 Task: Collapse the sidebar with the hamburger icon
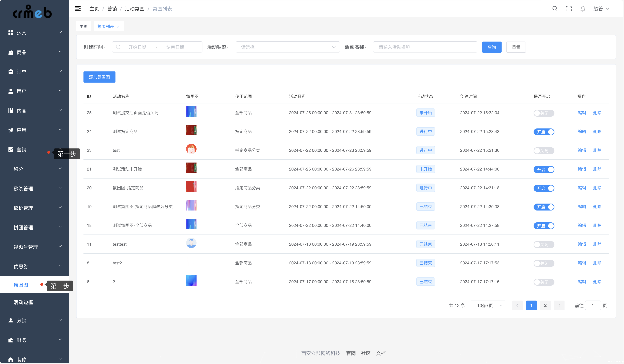78,9
